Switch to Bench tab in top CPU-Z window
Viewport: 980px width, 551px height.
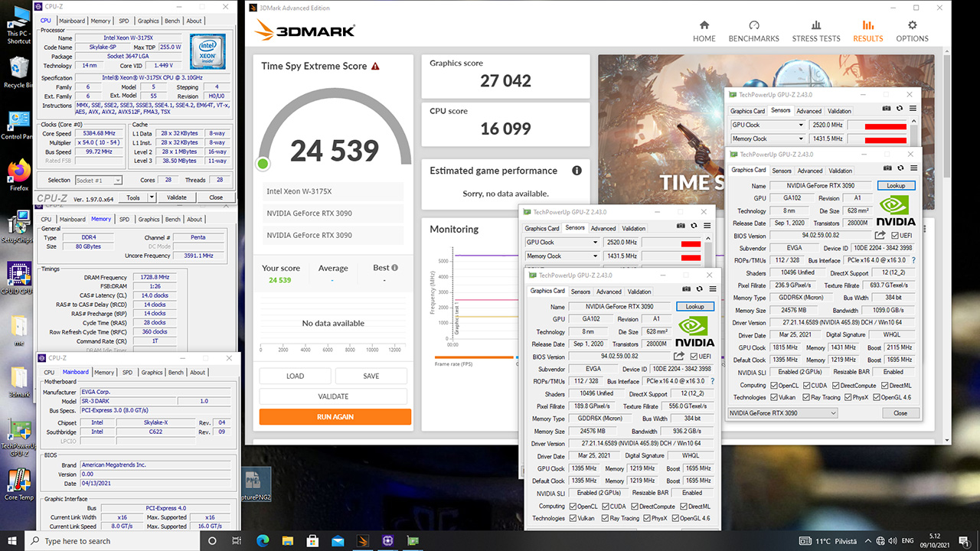[x=172, y=21]
